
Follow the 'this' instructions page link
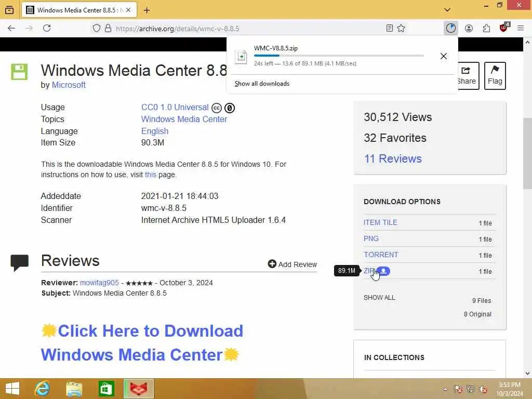point(151,175)
